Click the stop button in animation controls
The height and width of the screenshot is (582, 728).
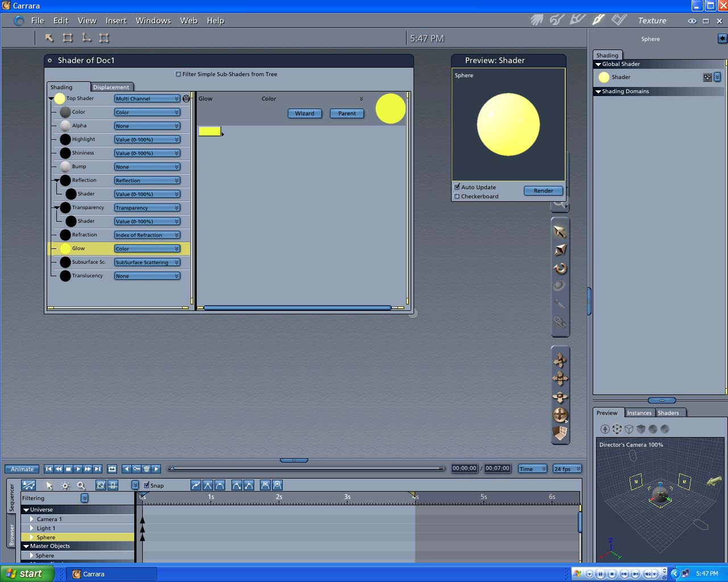pos(68,469)
